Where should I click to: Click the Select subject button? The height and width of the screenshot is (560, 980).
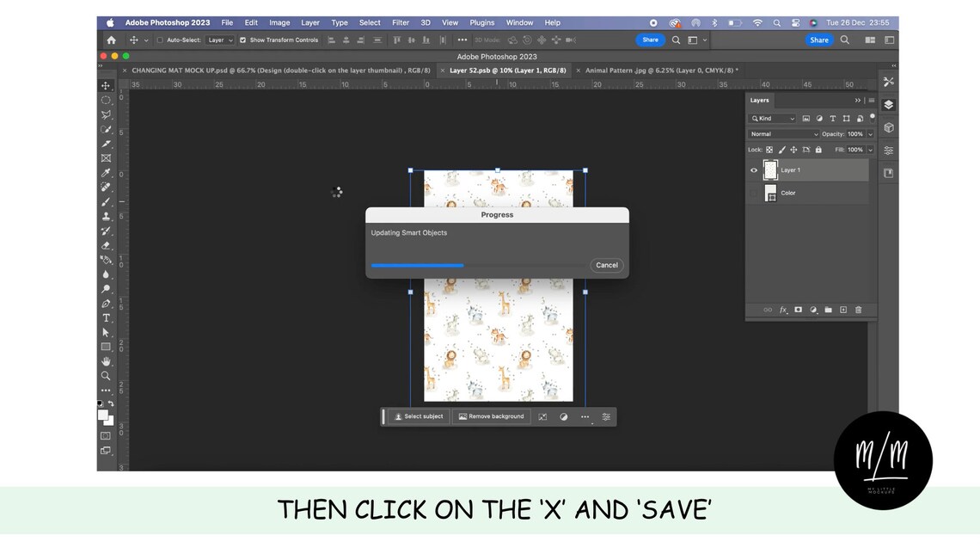[419, 416]
